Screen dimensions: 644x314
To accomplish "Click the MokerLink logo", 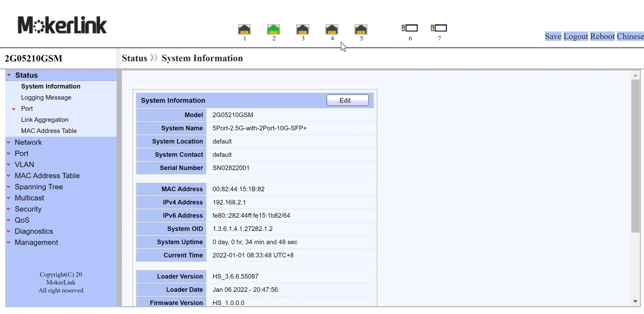I will 62,25.
